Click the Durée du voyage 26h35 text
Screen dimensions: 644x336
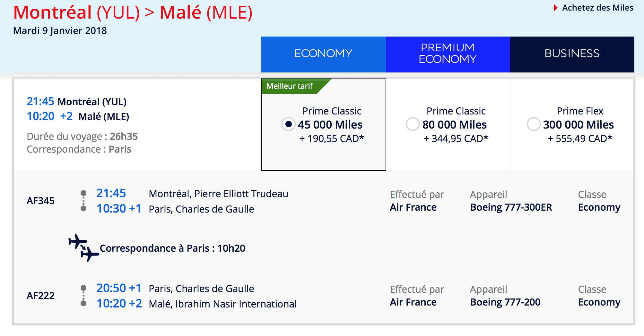point(82,137)
